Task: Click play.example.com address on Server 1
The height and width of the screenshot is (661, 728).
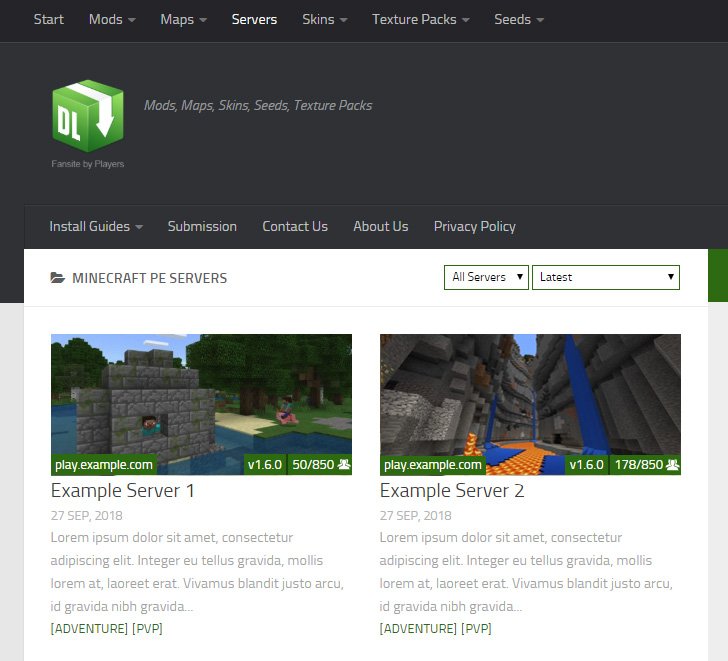Action: coord(104,465)
